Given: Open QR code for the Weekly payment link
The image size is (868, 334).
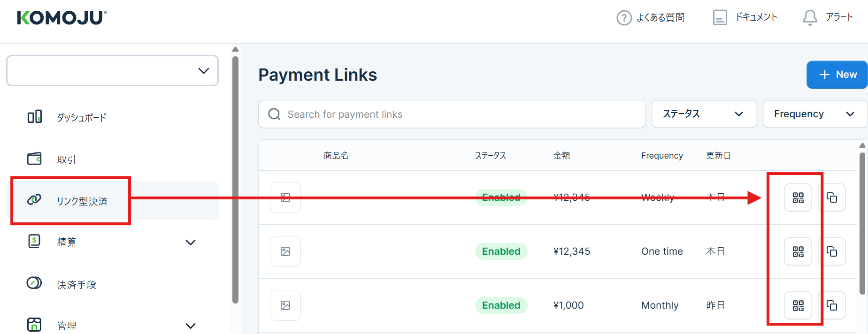Looking at the screenshot, I should tap(798, 197).
